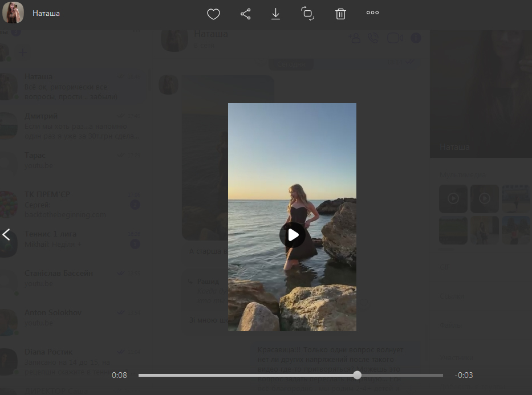Screen dimensions: 532x395
Task: Click the Сегодня date badge in the chat
Action: [291, 64]
